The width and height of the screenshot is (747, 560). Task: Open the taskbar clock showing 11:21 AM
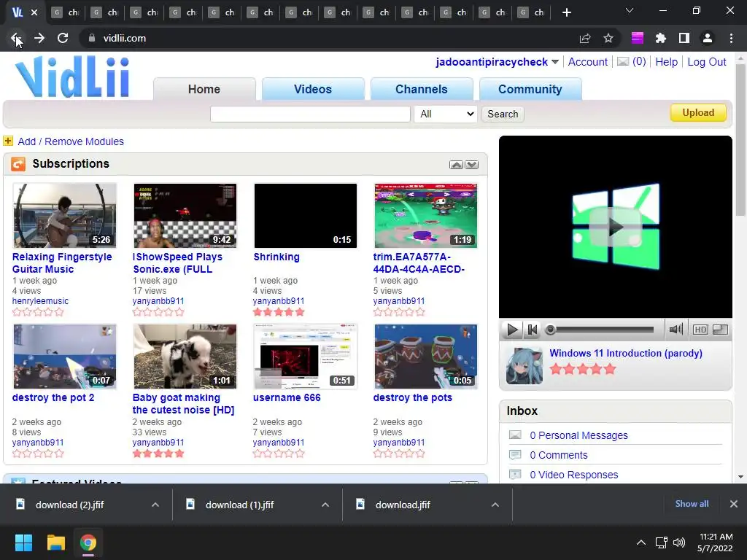click(x=716, y=542)
